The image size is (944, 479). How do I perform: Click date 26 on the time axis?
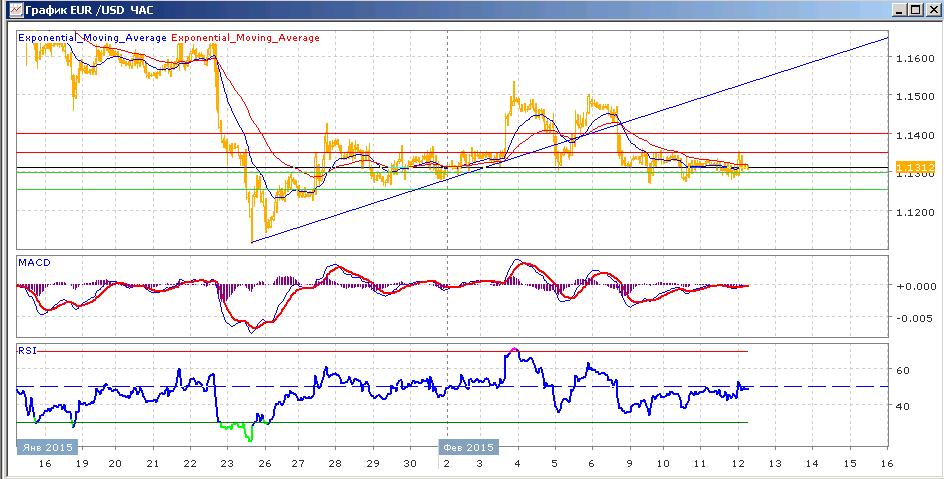[265, 464]
